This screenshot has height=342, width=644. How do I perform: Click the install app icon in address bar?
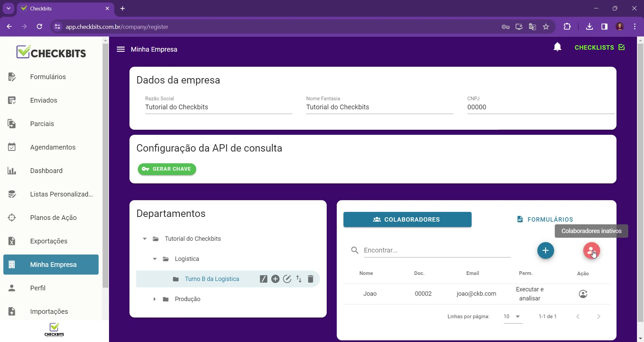[519, 27]
